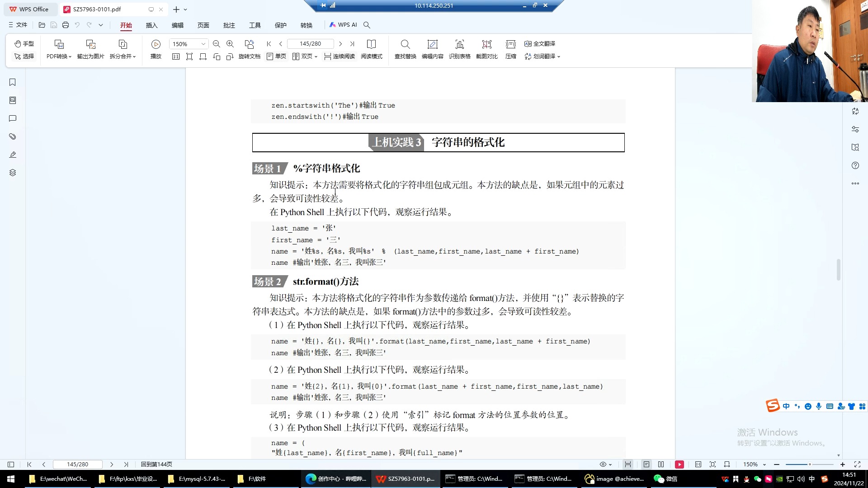Toggle Continuous Reading mode
868x488 pixels.
[x=339, y=56]
